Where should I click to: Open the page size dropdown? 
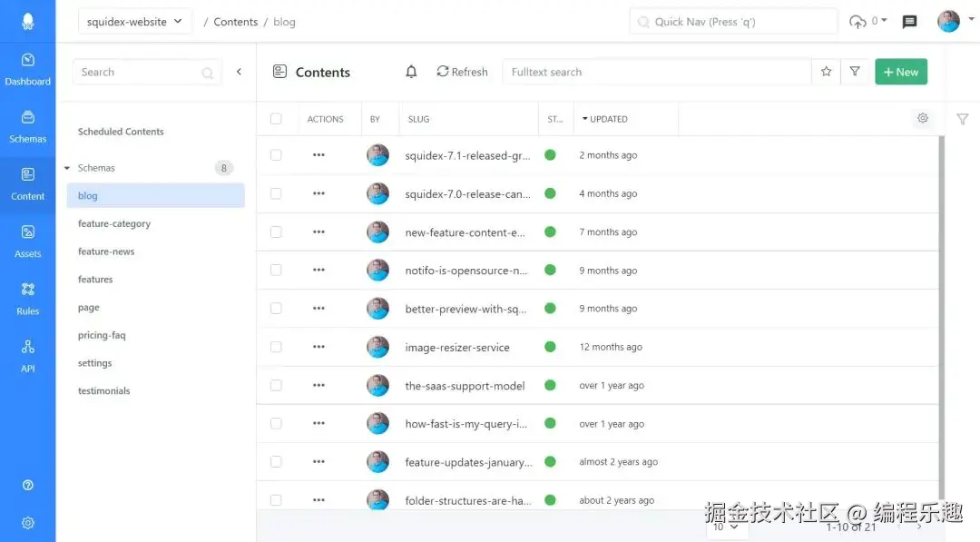(x=726, y=527)
